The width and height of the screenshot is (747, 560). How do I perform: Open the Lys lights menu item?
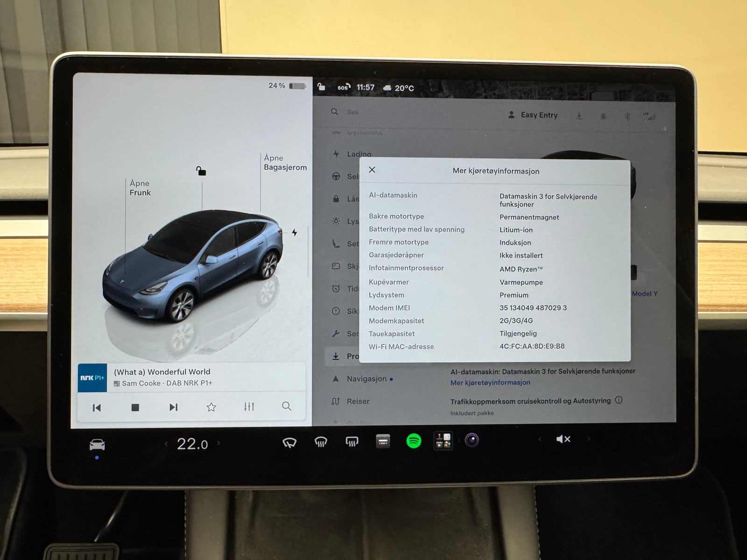[345, 221]
